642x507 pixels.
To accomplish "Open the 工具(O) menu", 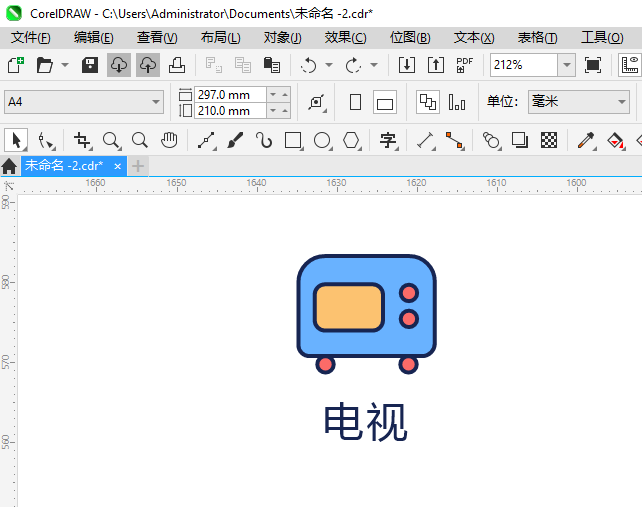I will [602, 38].
